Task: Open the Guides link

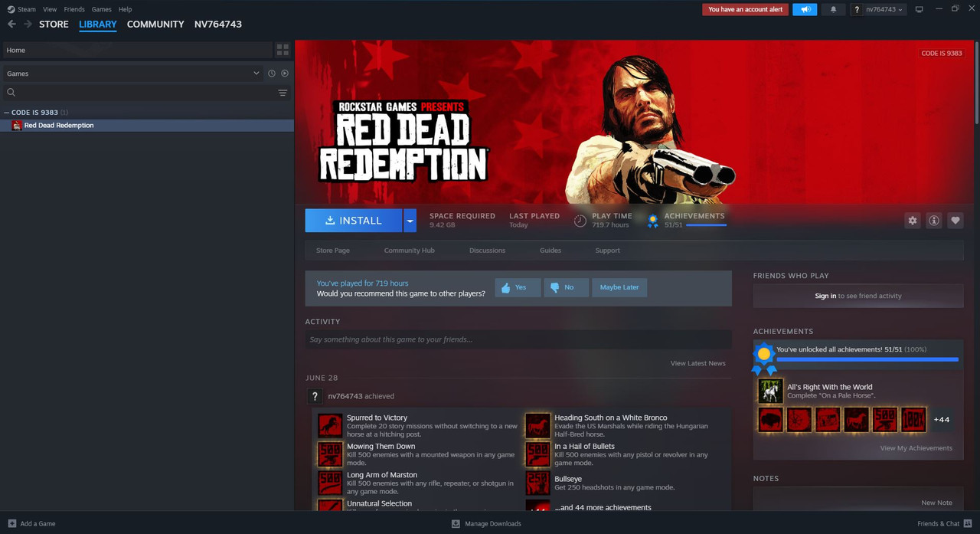Action: click(550, 251)
